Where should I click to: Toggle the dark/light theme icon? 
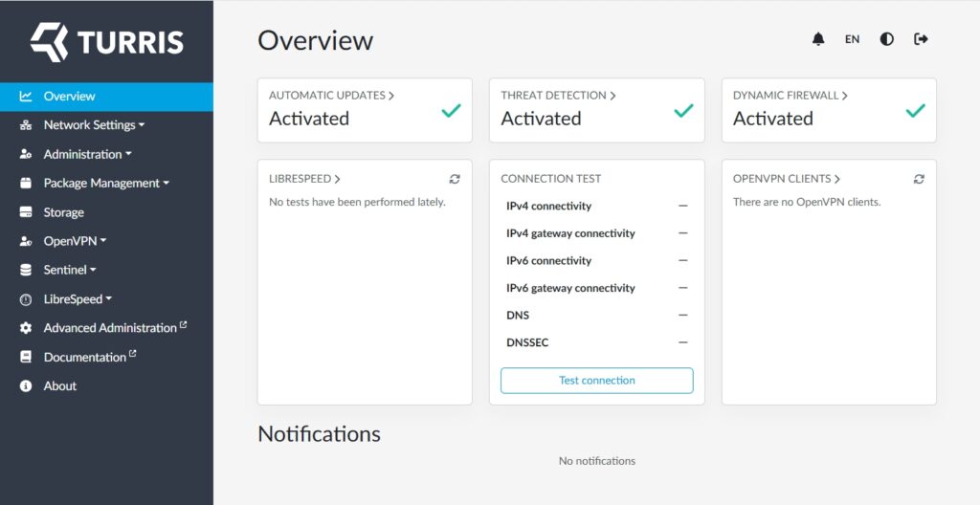click(x=887, y=39)
